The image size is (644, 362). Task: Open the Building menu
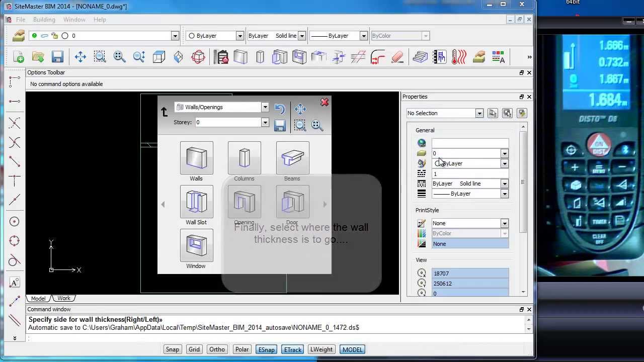(x=44, y=20)
